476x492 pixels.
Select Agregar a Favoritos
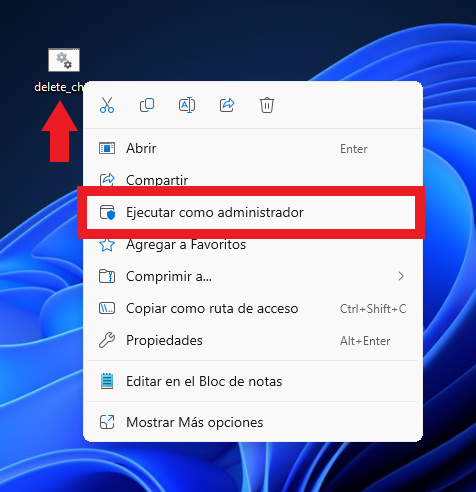(253, 245)
